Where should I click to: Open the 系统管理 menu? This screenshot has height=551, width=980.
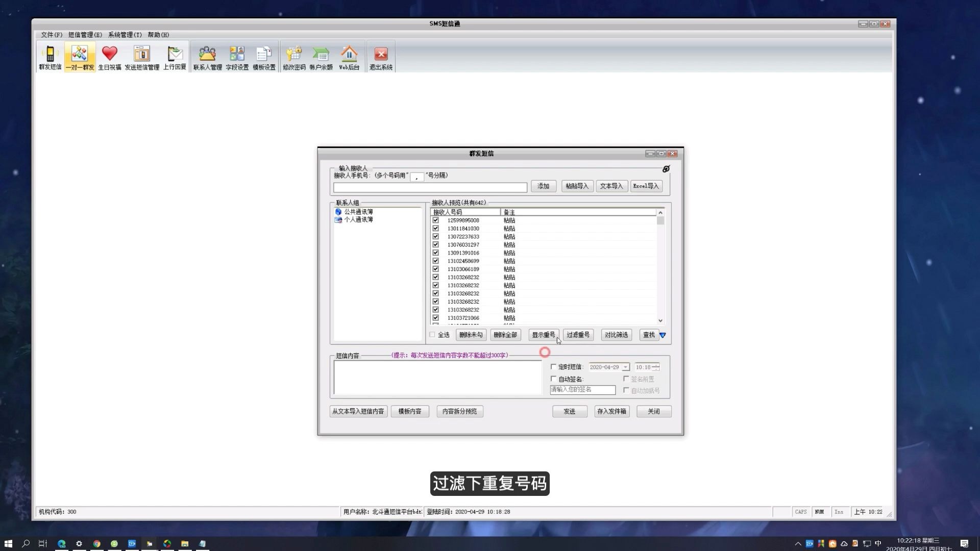(x=125, y=35)
